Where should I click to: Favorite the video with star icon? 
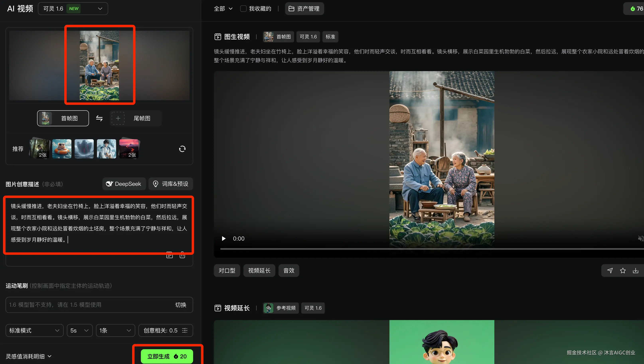point(623,271)
